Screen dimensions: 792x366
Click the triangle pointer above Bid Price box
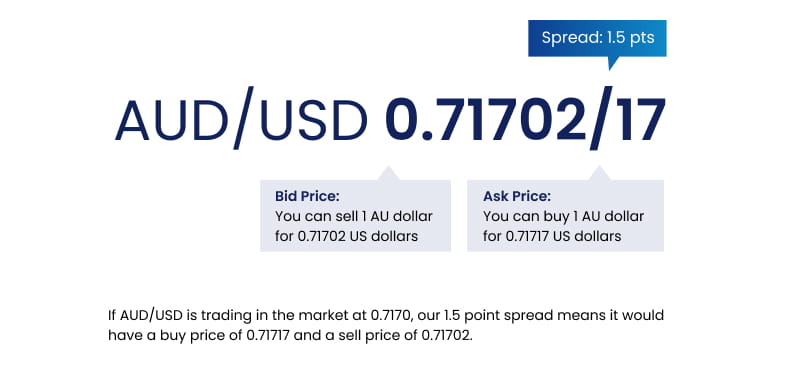click(387, 173)
